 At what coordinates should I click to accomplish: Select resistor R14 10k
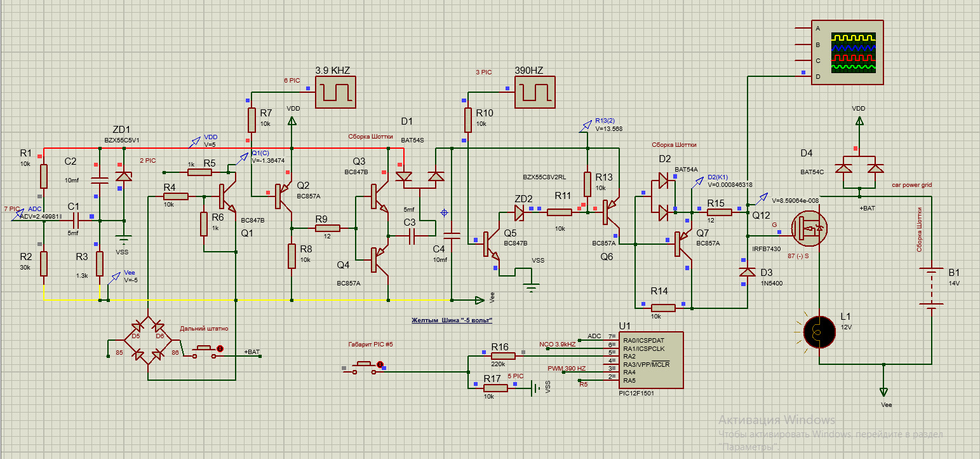[663, 308]
